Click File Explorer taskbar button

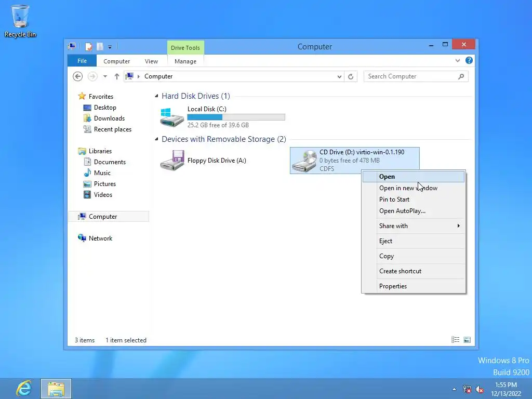point(56,389)
